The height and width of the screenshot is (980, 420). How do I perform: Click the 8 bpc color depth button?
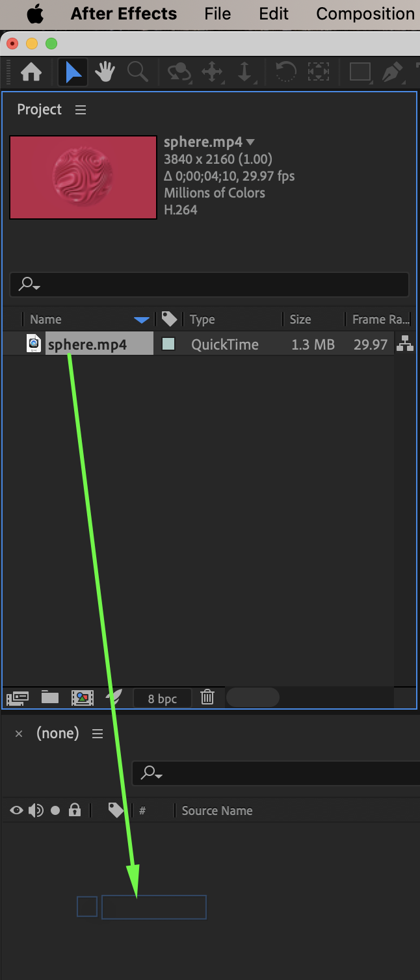click(163, 699)
